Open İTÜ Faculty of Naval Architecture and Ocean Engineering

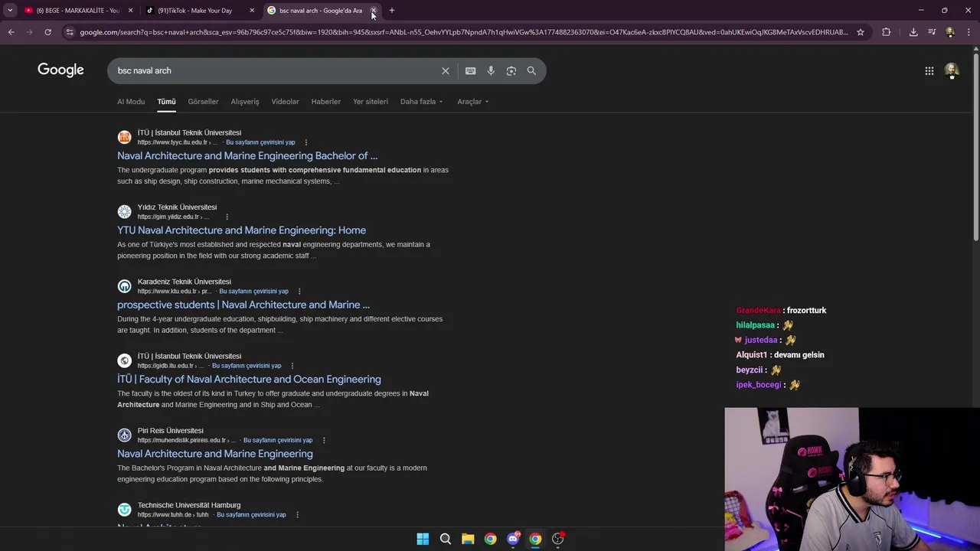249,380
